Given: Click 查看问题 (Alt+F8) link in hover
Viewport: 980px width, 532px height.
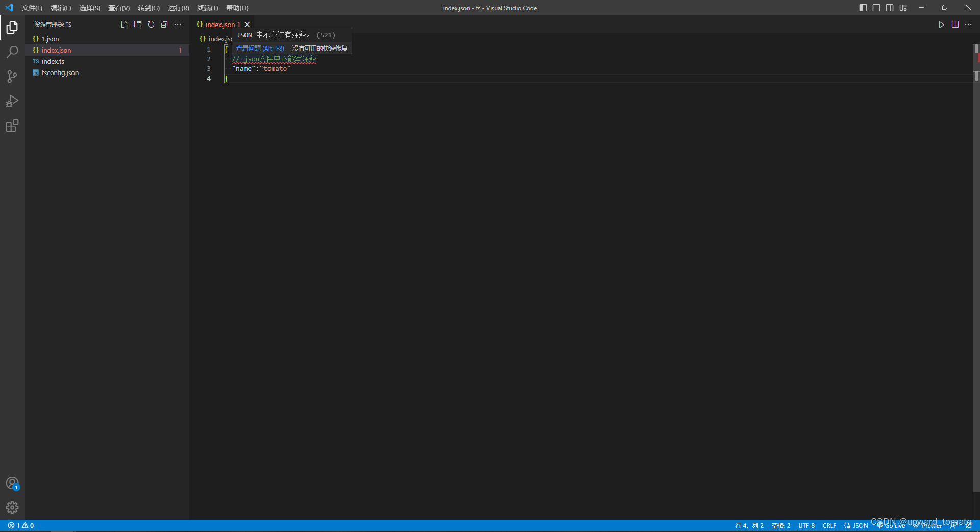Looking at the screenshot, I should click(260, 49).
